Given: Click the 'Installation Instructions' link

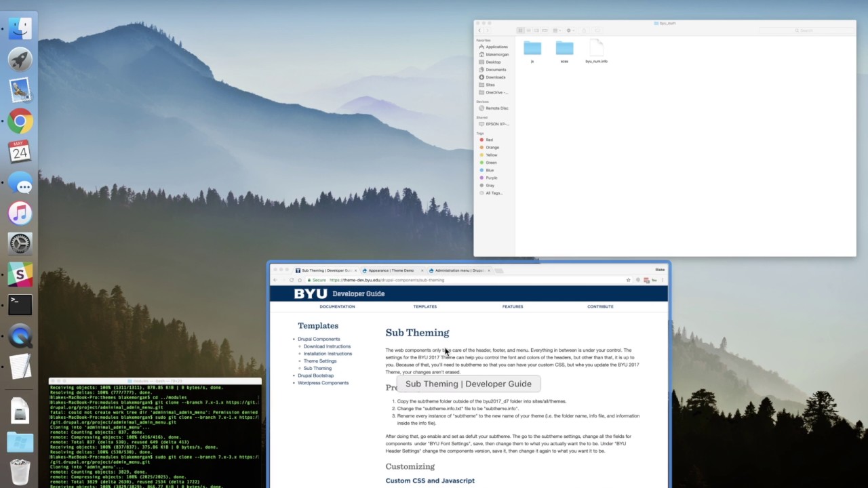Looking at the screenshot, I should (x=328, y=354).
